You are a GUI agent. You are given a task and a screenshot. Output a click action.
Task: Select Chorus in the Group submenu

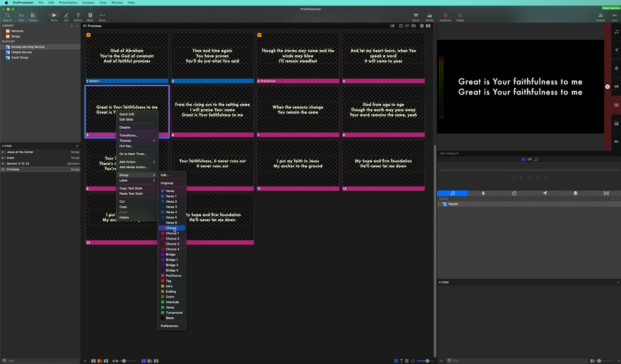171,228
